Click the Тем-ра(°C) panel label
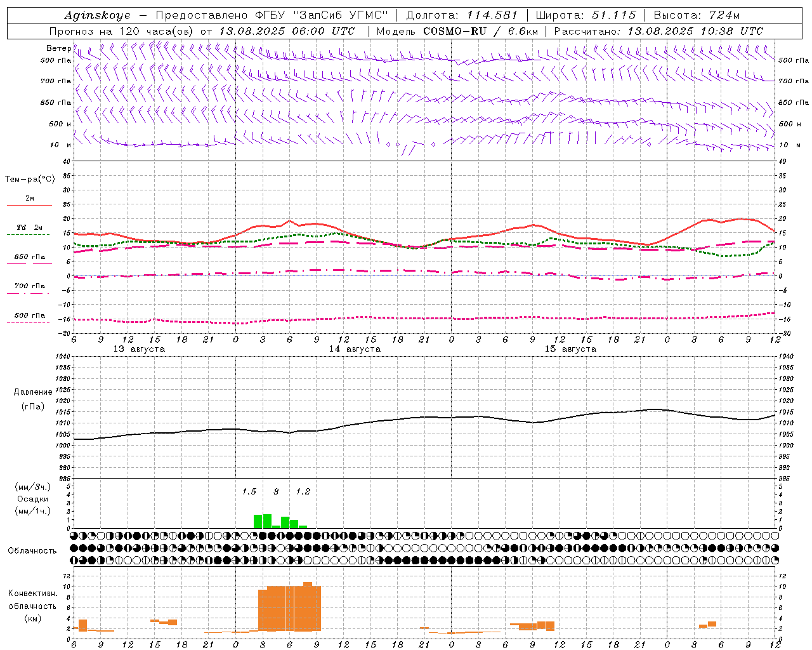The height and width of the screenshot is (650, 812). (x=30, y=180)
